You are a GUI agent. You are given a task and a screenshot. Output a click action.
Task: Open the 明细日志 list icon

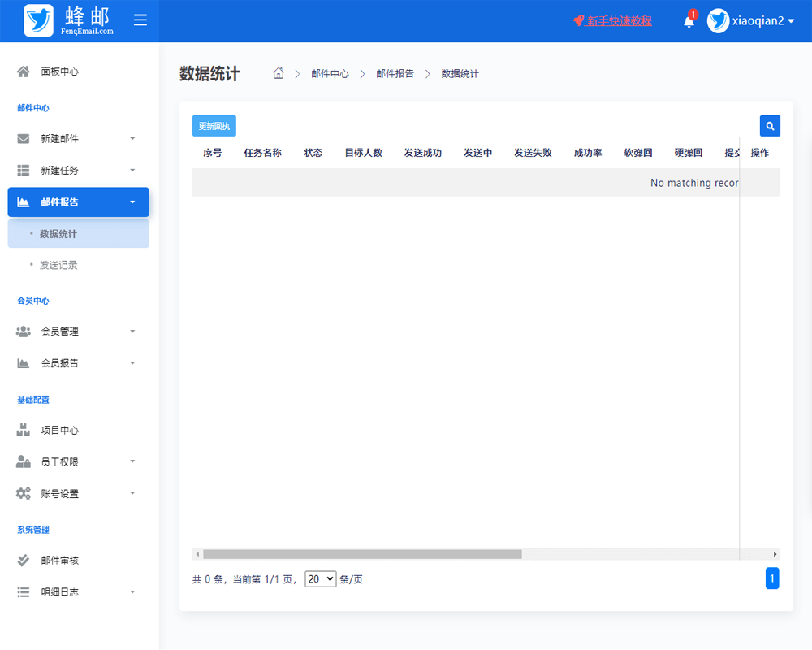coord(24,591)
